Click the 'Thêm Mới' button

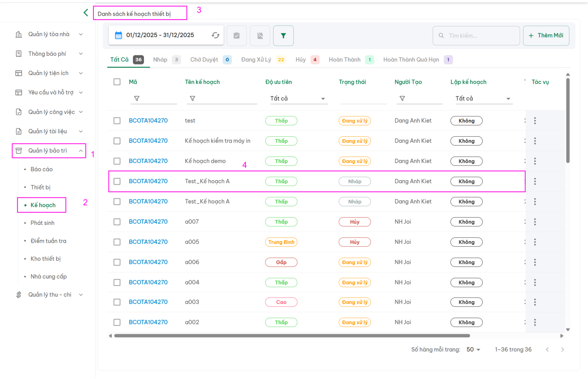click(x=546, y=36)
